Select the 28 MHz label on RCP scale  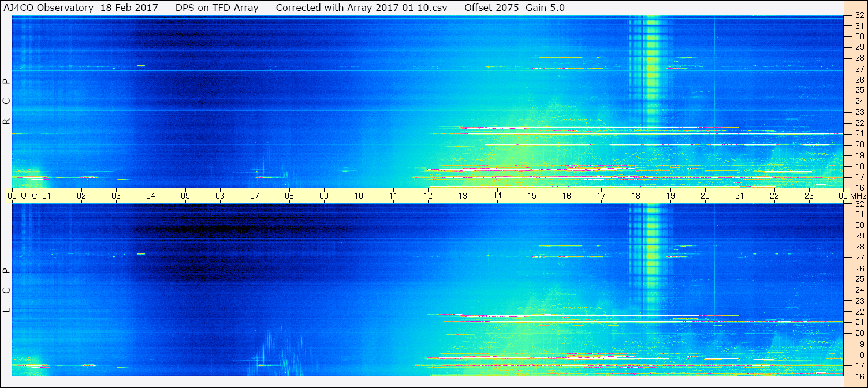(x=859, y=58)
